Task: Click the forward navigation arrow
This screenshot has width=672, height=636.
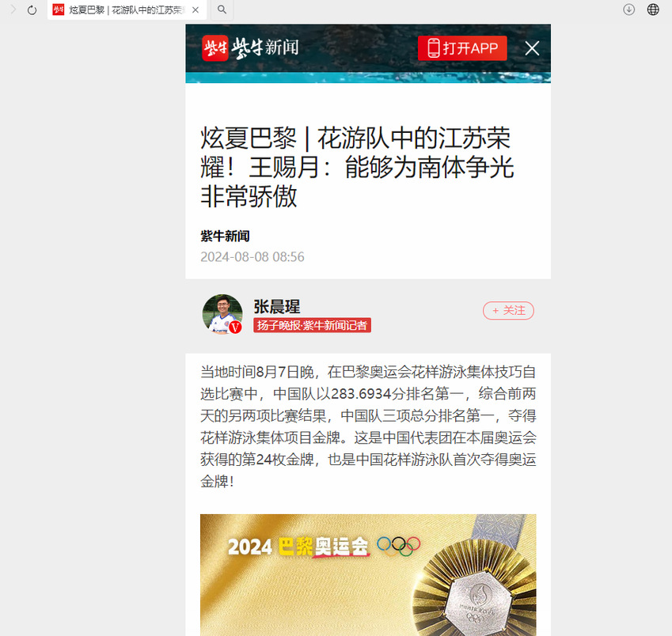Action: click(13, 9)
